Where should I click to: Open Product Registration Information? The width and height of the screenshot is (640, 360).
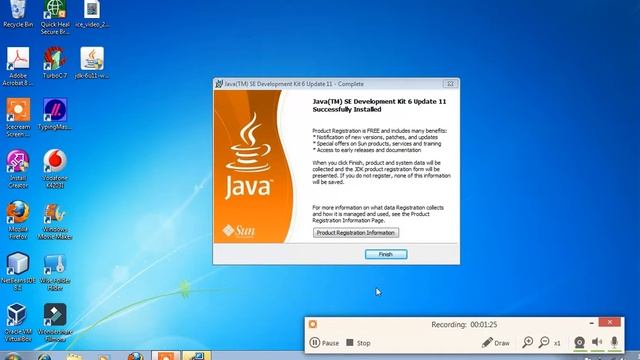point(356,233)
